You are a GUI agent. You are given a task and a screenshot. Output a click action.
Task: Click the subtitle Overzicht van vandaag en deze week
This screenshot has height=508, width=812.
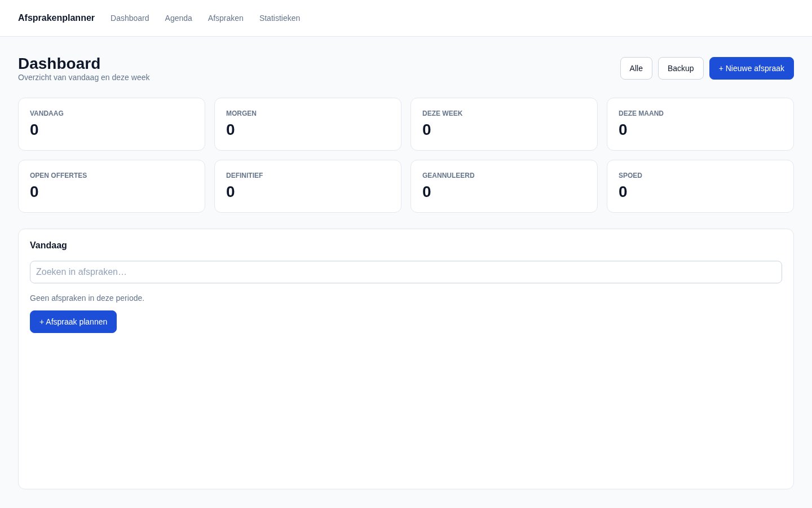point(84,77)
